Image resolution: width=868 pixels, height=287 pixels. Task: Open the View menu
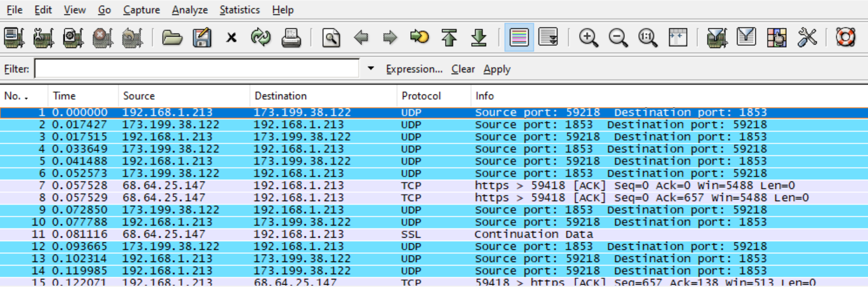point(75,10)
